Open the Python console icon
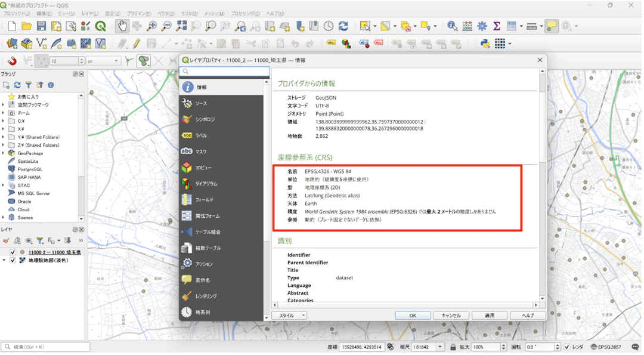The width and height of the screenshot is (644, 355). point(485,44)
